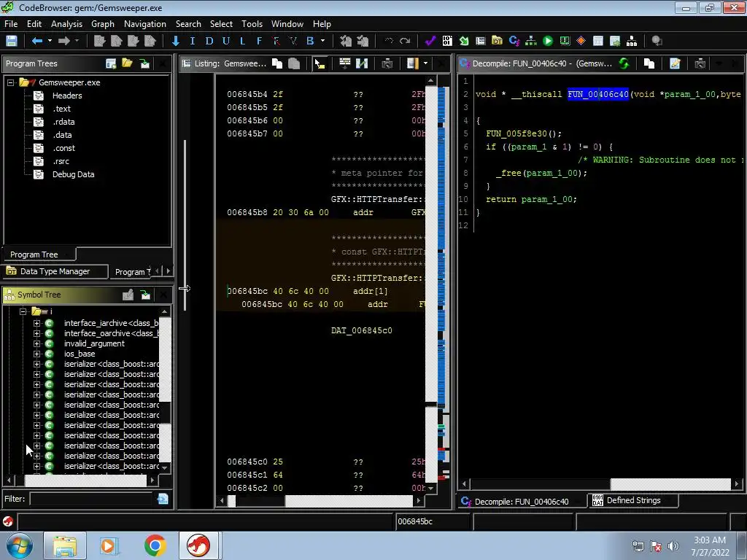Click the Symbol Tree filter input field
Viewport: 747px width, 560px height.
[x=91, y=499]
